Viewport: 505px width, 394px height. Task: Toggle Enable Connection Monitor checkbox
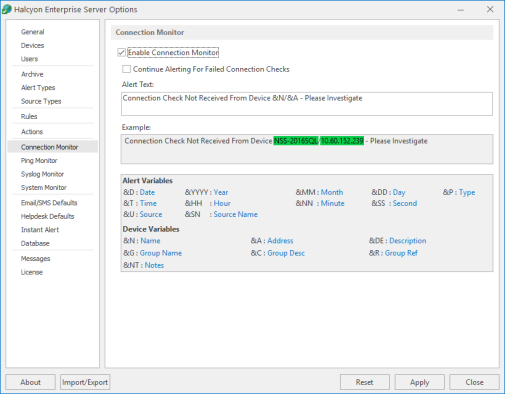click(x=122, y=53)
